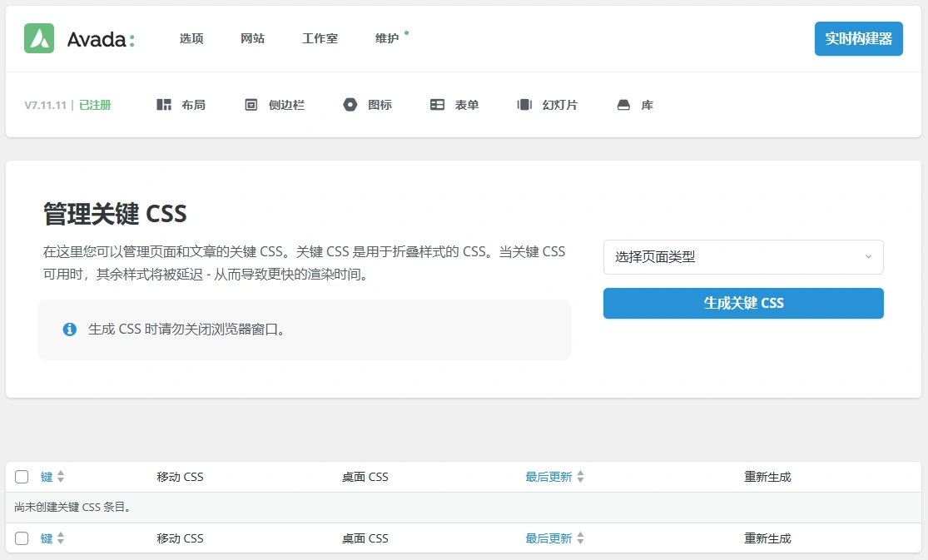The image size is (928, 560).
Task: Expand the 维护 menu item
Action: [387, 37]
